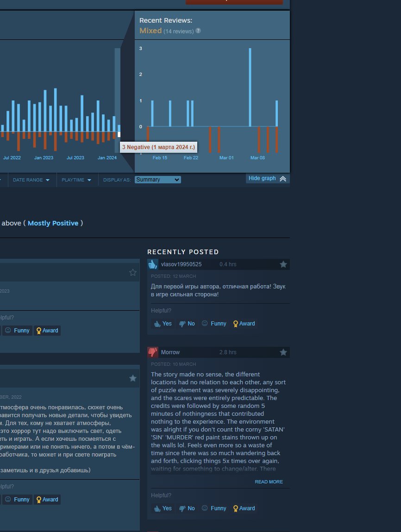The image size is (401, 532).
Task: Toggle the favorite star on vlasov19950525's review
Action: [283, 264]
